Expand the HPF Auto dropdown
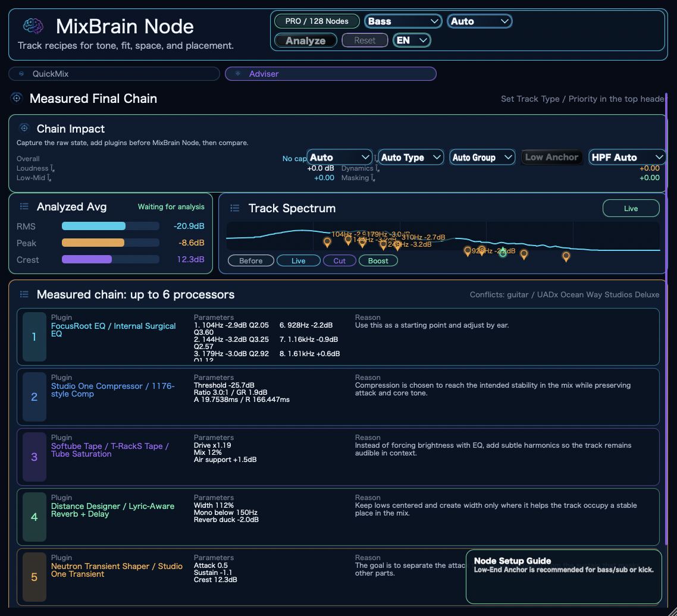The height and width of the screenshot is (616, 677). [627, 158]
